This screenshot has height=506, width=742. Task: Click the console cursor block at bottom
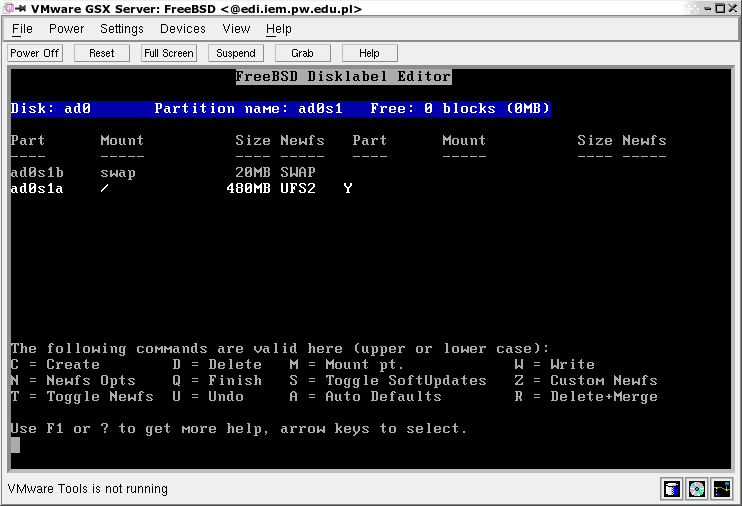click(15, 445)
